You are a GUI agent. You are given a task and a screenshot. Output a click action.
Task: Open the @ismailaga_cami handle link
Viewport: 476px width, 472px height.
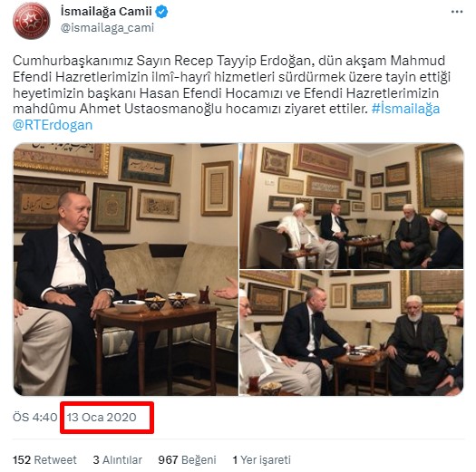(x=107, y=27)
